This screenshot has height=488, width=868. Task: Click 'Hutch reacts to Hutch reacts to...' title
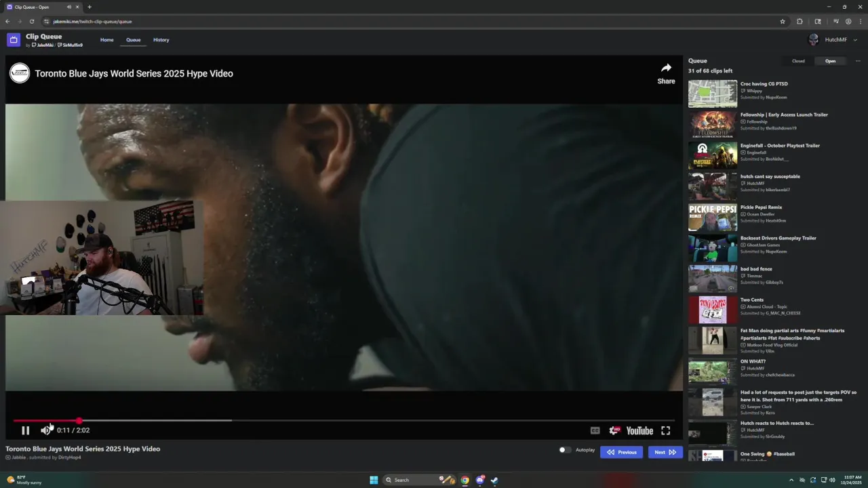click(x=776, y=423)
